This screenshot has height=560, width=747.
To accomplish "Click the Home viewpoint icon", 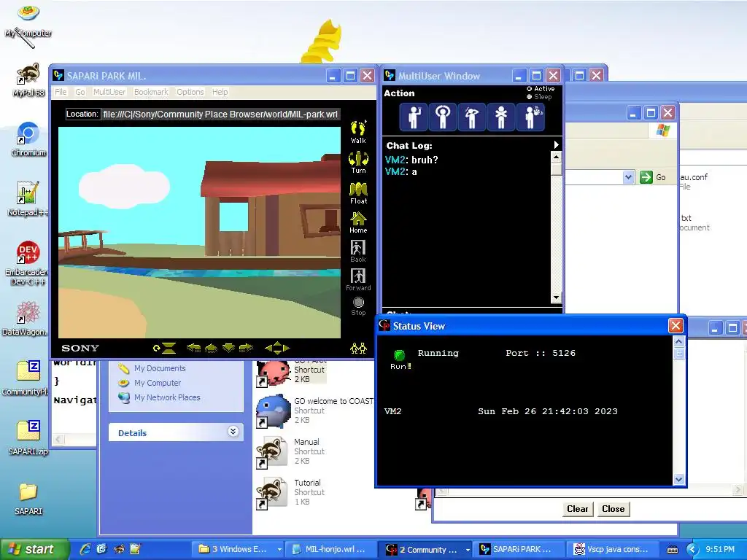I will point(358,222).
